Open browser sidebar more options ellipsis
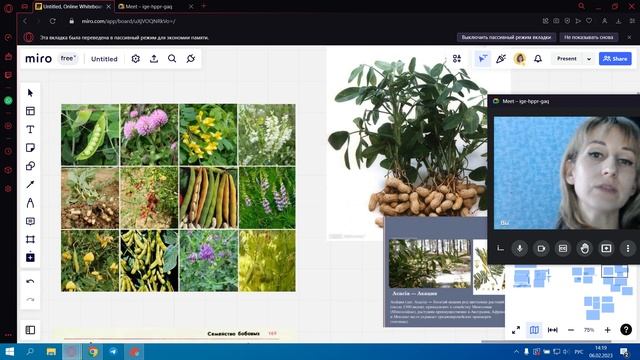This screenshot has width=640, height=360. point(8,335)
